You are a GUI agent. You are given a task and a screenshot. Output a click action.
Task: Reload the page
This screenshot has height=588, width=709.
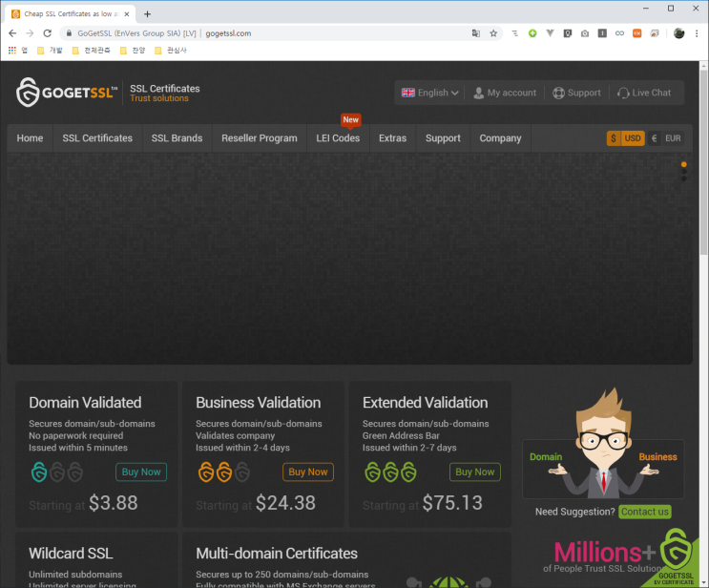47,33
